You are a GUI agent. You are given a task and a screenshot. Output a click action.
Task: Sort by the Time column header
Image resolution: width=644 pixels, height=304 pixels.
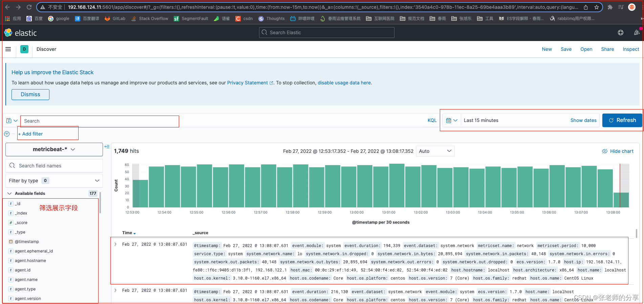click(129, 233)
